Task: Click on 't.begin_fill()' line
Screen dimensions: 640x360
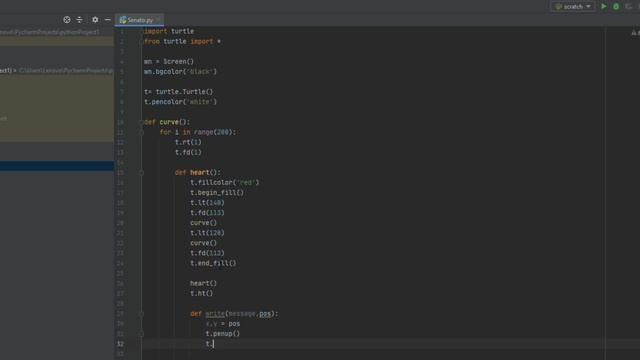Action: point(217,193)
